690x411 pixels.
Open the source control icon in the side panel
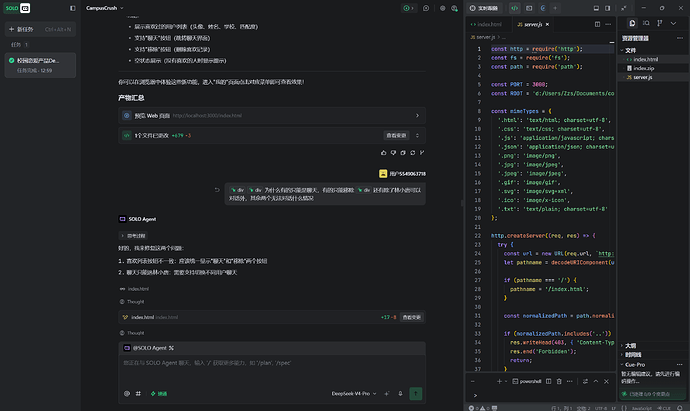(x=660, y=23)
